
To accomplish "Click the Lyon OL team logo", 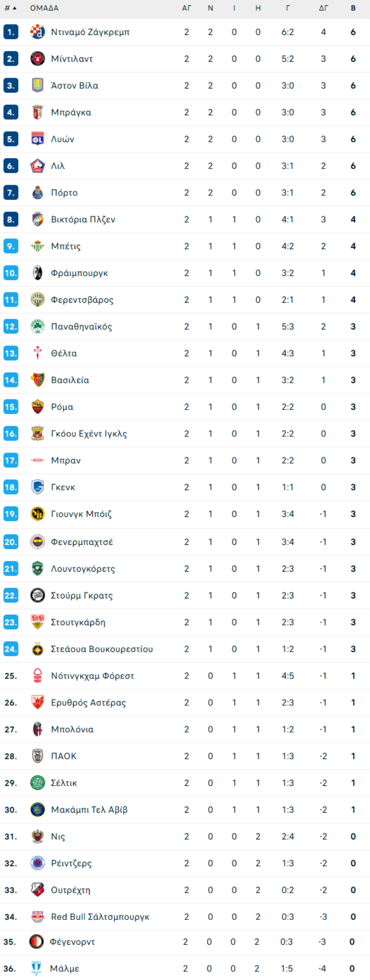I will click(37, 139).
